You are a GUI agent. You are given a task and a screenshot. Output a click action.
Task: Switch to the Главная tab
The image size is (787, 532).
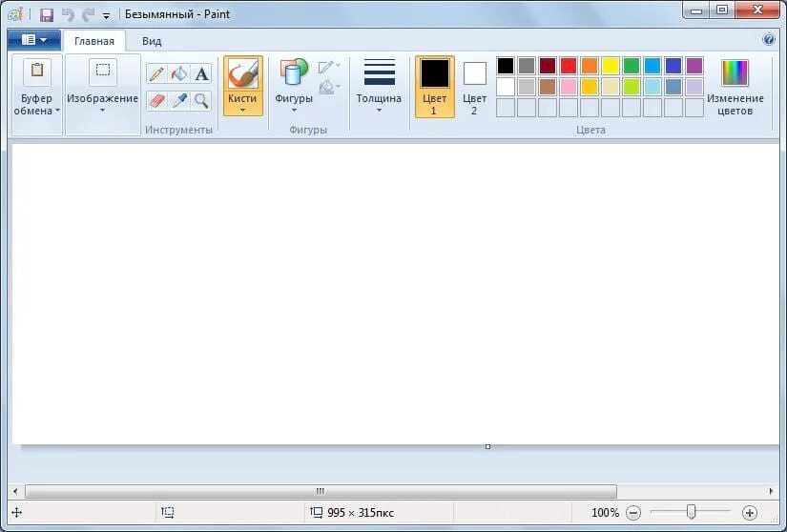94,41
